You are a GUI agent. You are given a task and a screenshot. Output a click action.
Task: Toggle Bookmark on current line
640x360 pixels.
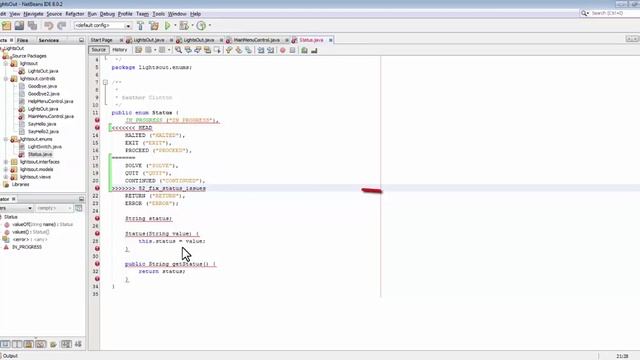(248, 50)
